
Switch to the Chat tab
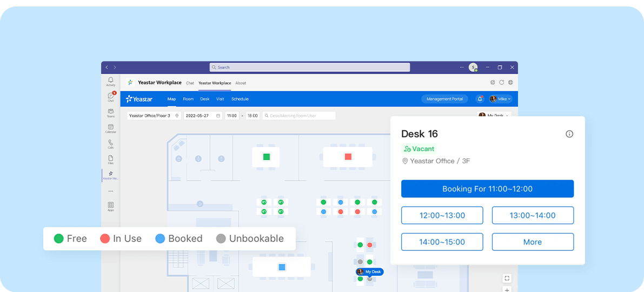(190, 83)
